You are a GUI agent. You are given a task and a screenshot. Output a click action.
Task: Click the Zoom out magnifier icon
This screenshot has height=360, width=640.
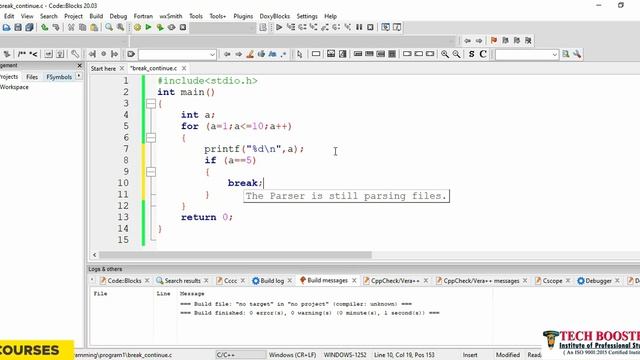456,54
